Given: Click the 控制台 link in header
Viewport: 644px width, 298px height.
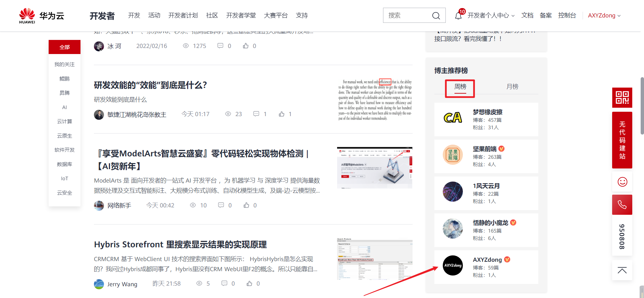Looking at the screenshot, I should click(x=567, y=15).
